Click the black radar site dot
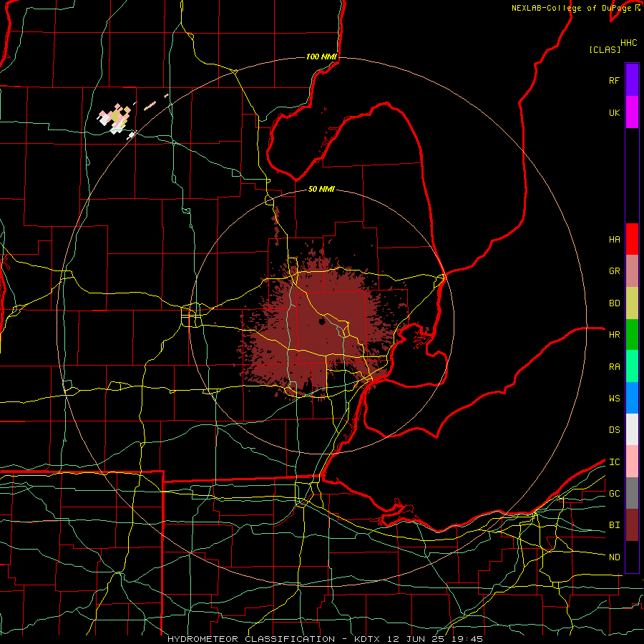This screenshot has width=644, height=644. click(322, 321)
